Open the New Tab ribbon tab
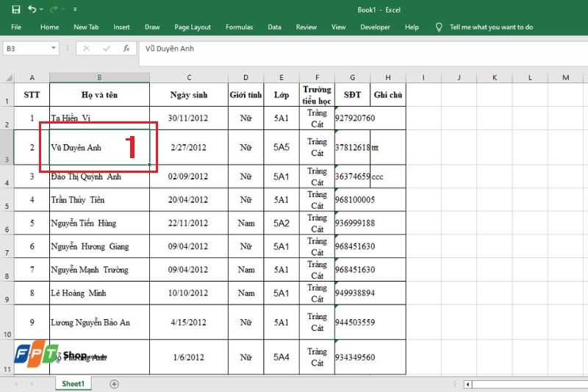Viewport: 588px width, 392px height. tap(86, 27)
